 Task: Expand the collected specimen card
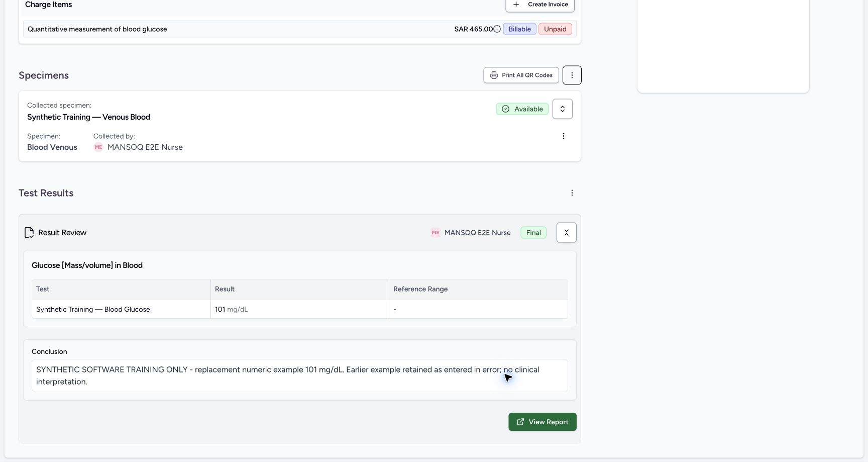(x=563, y=109)
